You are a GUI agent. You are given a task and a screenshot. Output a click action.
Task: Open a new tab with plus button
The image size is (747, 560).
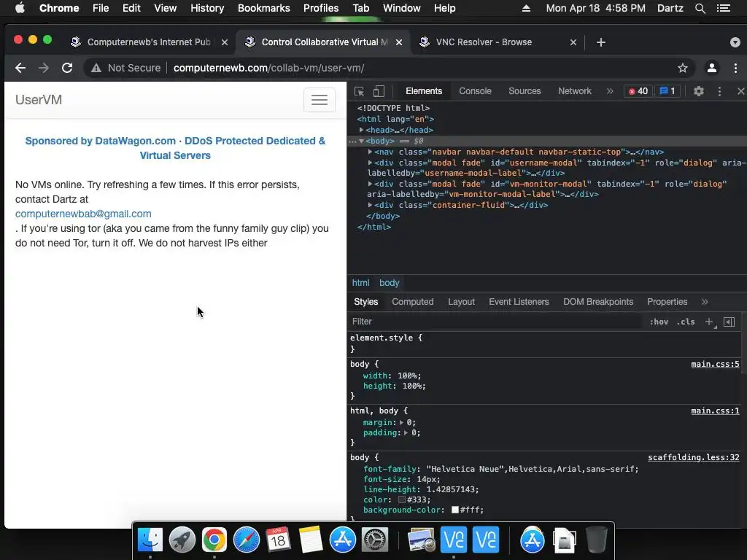coord(601,42)
